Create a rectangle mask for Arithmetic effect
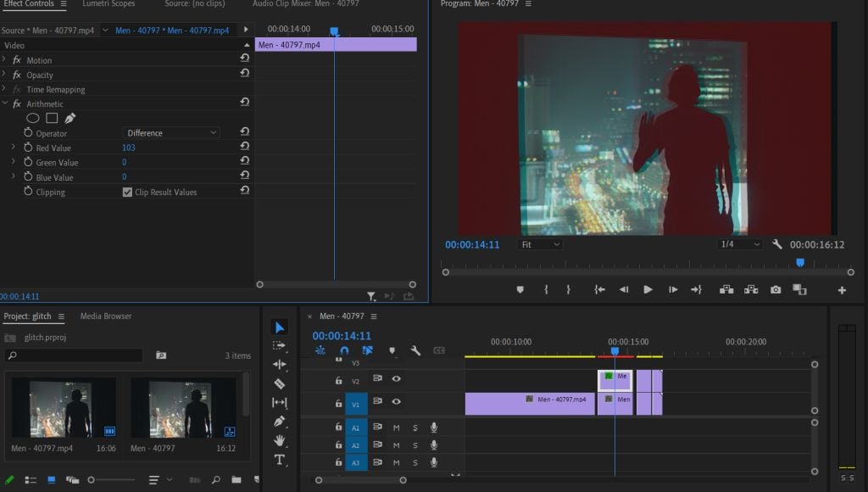This screenshot has height=492, width=868. (x=52, y=119)
